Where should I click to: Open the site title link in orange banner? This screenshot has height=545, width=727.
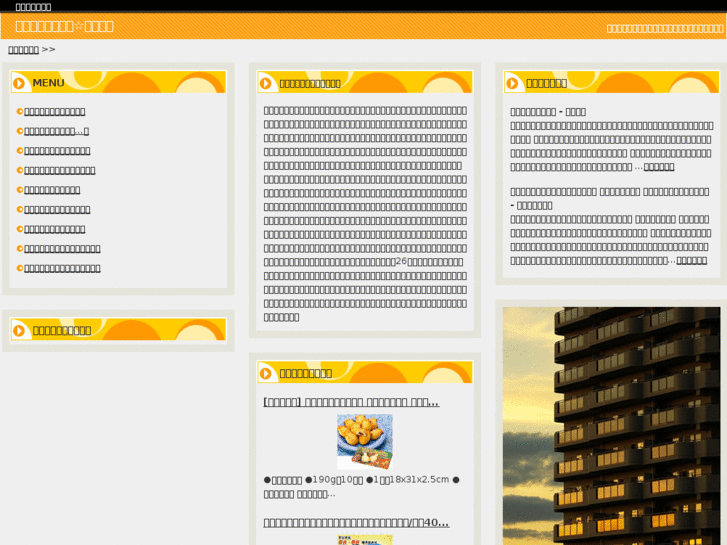pos(64,26)
